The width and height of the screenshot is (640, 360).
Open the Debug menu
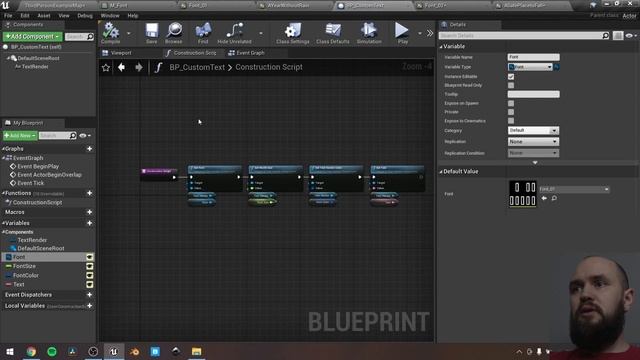85,16
